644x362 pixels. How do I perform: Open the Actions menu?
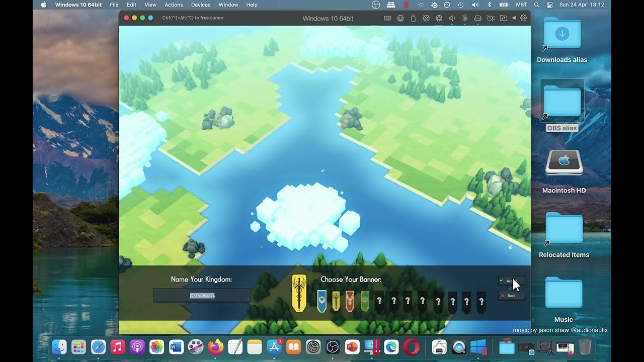point(174,5)
